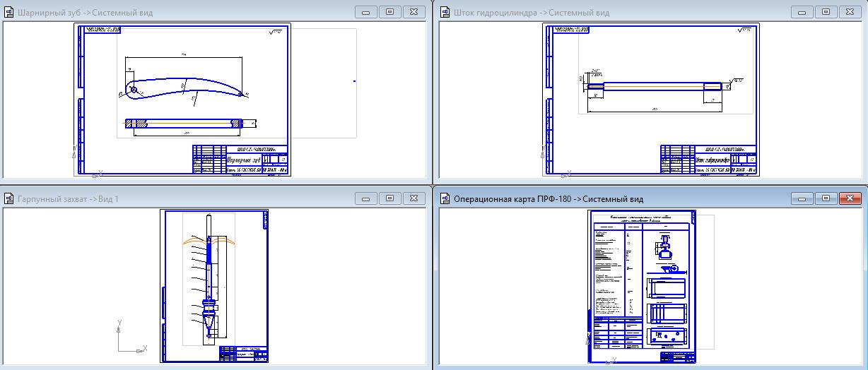Click the XY coordinate axes in Гарпунный захват window
Image resolution: width=868 pixels, height=370 pixels.
pos(131,338)
